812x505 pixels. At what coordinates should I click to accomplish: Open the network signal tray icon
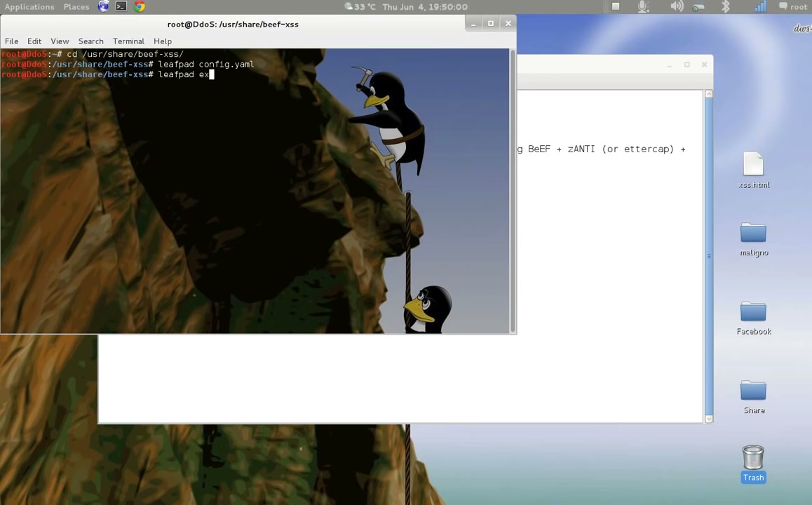(x=759, y=6)
